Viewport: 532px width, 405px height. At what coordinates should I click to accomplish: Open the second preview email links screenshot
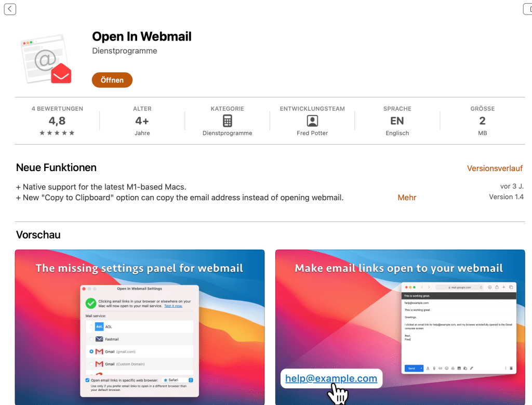(400, 327)
